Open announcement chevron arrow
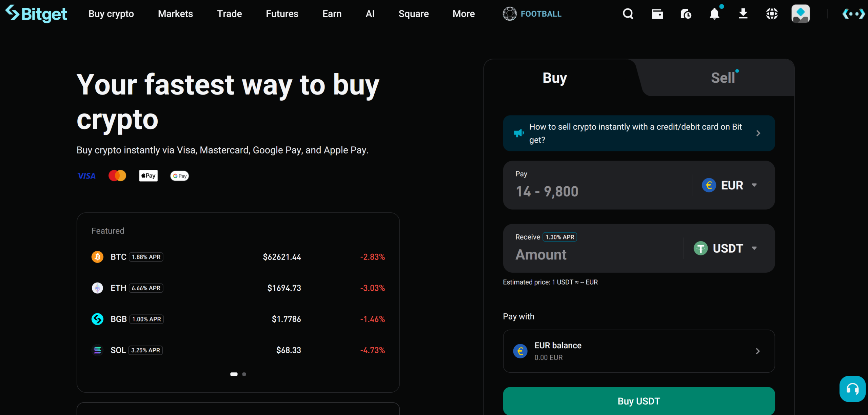The image size is (868, 415). (758, 133)
